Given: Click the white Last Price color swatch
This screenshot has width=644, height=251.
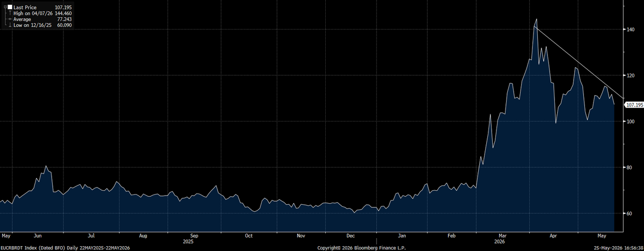Looking at the screenshot, I should click(9, 6).
